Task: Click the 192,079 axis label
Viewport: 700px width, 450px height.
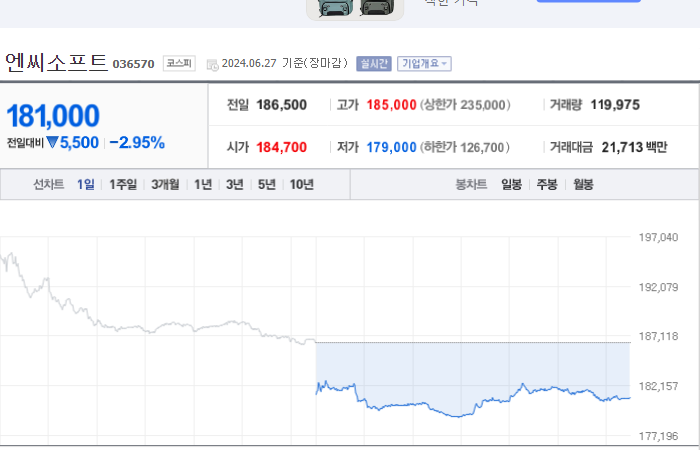Action: pyautogui.click(x=658, y=287)
